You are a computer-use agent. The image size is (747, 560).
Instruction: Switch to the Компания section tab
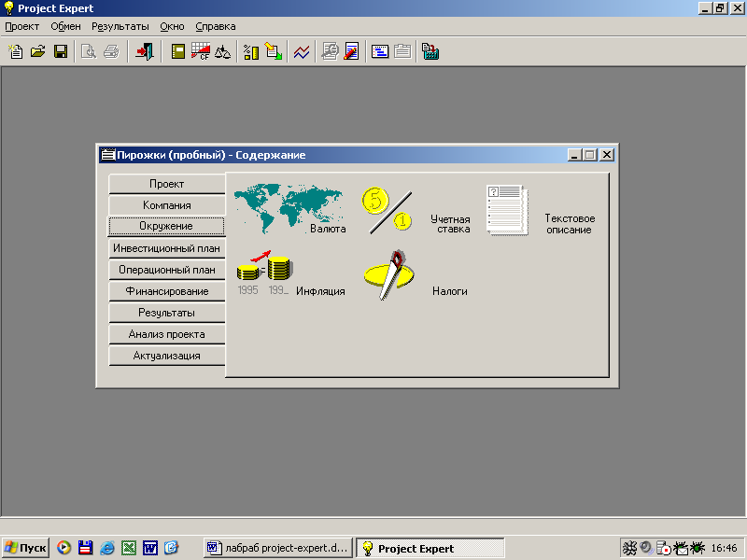[x=167, y=205]
